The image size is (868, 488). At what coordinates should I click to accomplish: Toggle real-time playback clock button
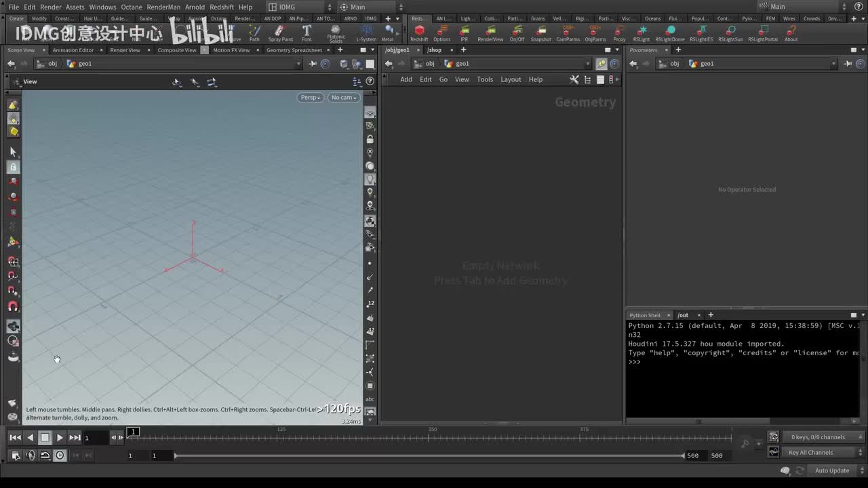[x=60, y=455]
